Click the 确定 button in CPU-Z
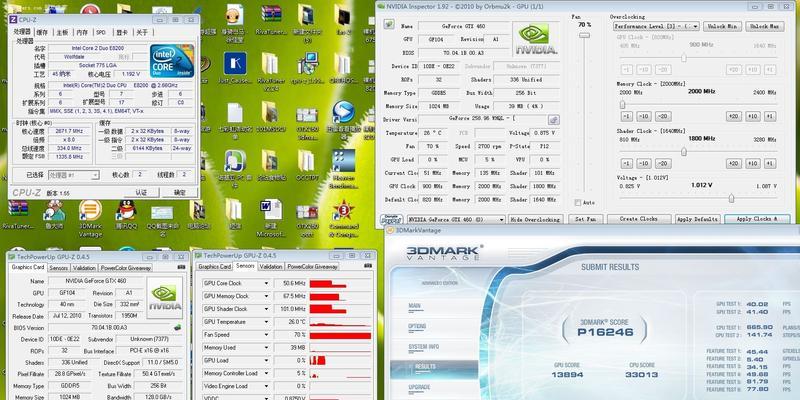 [180, 192]
